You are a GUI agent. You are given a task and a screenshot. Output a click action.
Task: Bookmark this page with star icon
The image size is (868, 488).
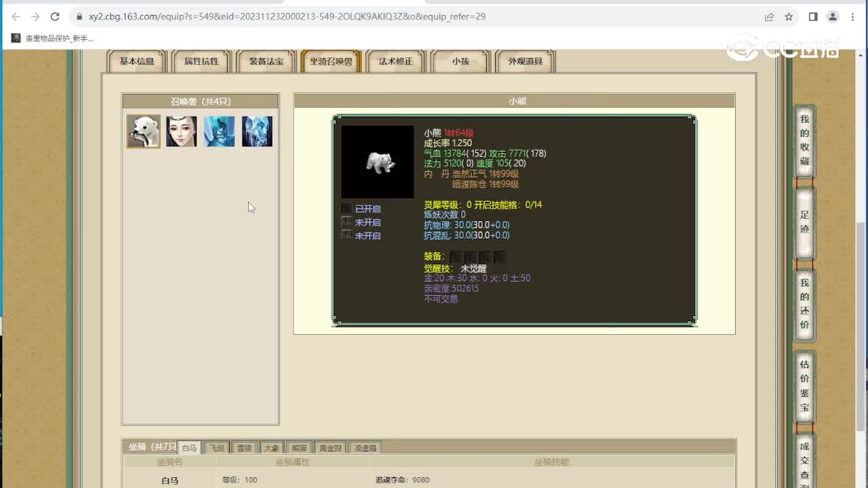[x=789, y=16]
